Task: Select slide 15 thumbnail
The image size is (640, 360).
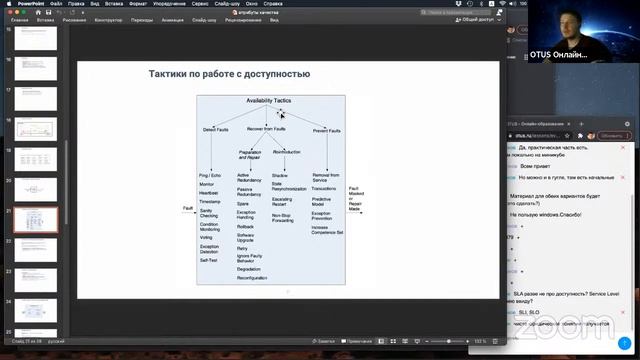Action: pyautogui.click(x=36, y=38)
